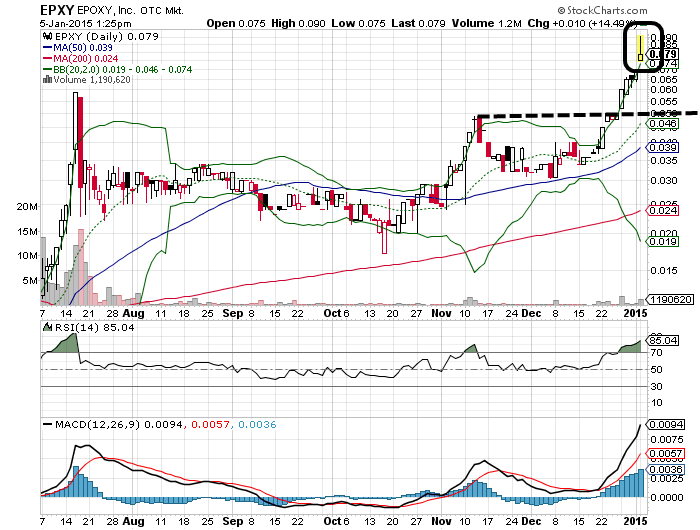Viewport: 700px width, 530px height.
Task: Click the 'Low 0.075' value
Action: (358, 23)
